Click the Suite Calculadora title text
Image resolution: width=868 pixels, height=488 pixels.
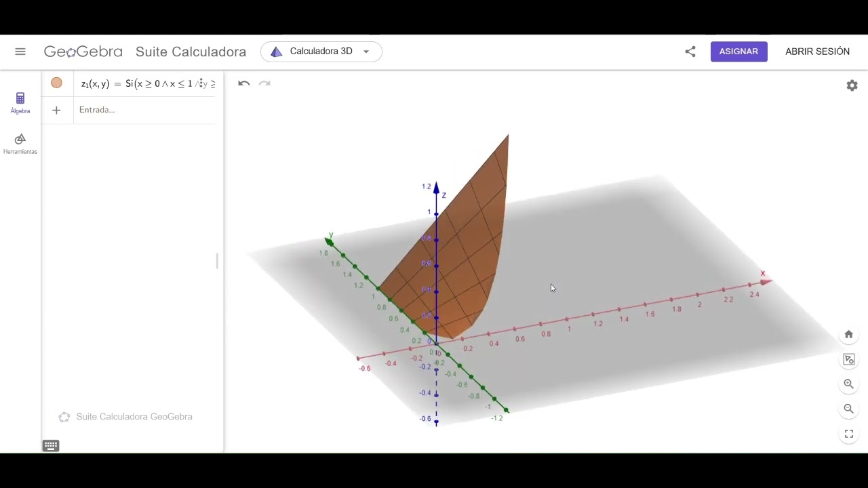(x=191, y=52)
